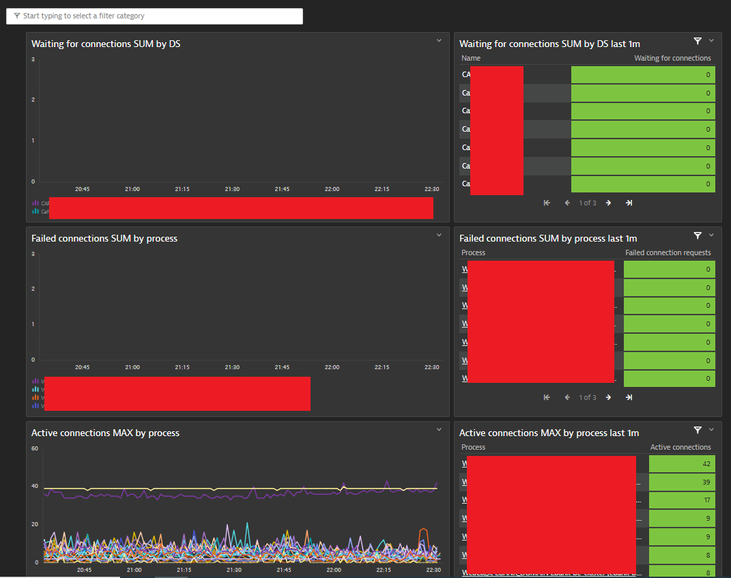
Task: Open filter on Failed connections last 1m table
Action: (x=697, y=236)
